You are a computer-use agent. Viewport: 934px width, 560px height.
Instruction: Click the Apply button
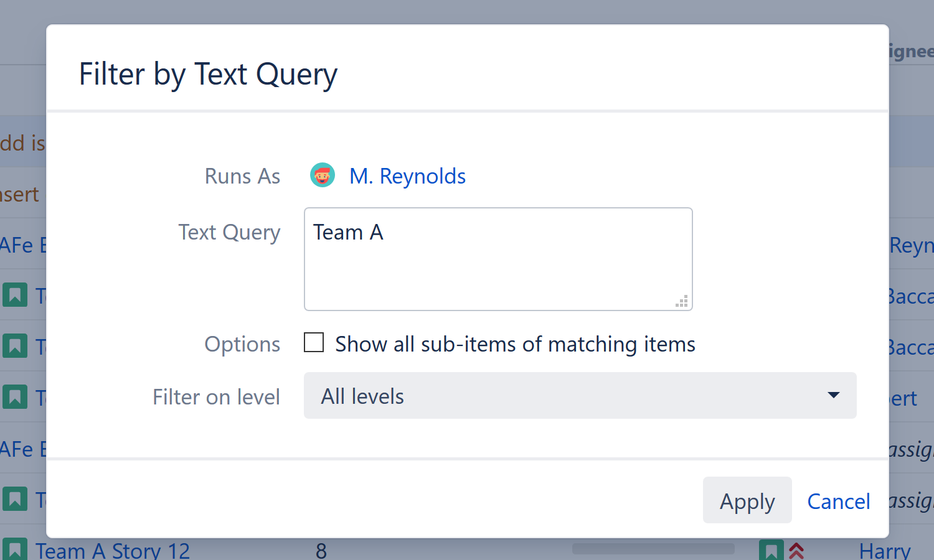pos(747,500)
